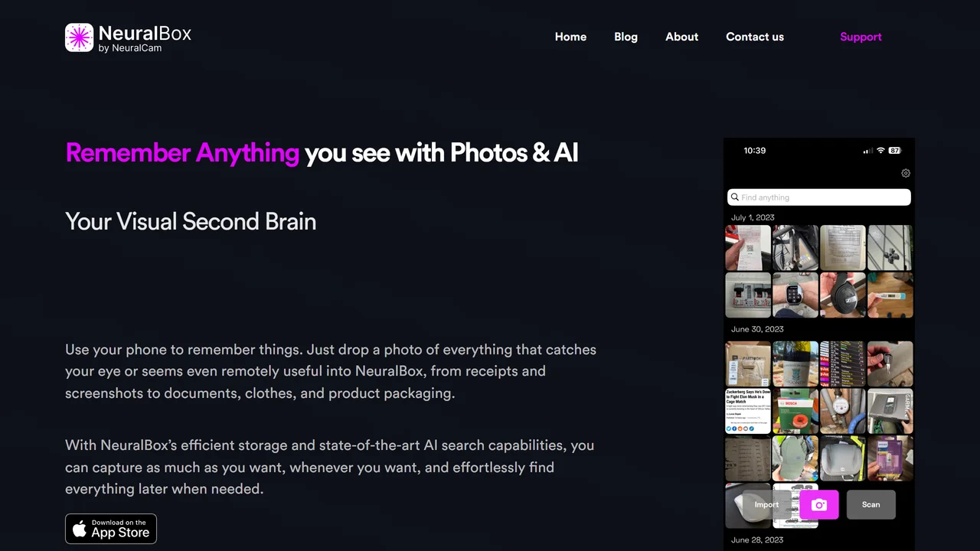The height and width of the screenshot is (551, 980).
Task: Go to the About page
Action: 681,37
